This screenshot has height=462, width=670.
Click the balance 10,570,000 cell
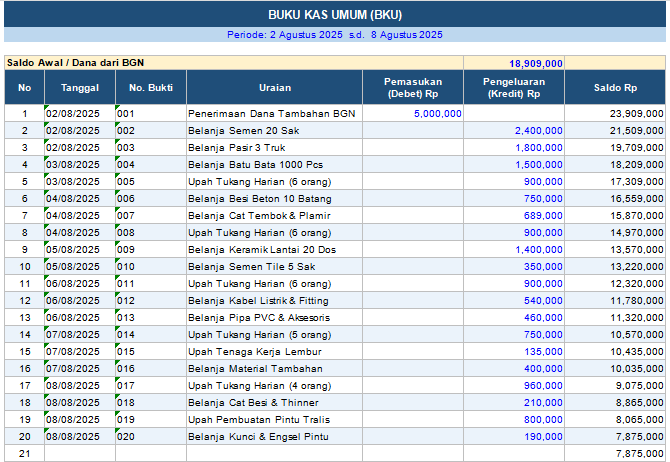coord(615,334)
